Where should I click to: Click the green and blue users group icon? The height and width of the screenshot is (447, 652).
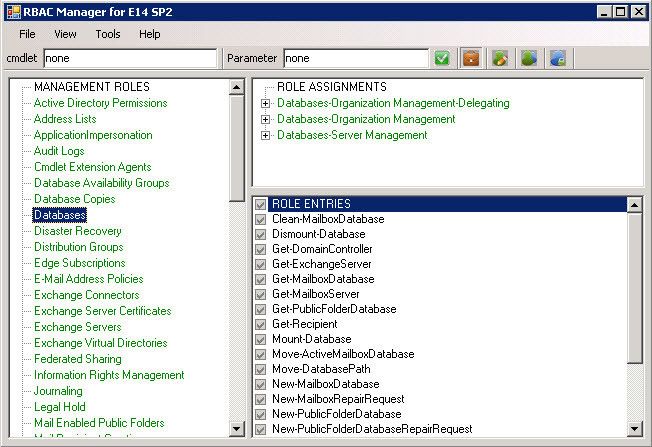(x=529, y=58)
